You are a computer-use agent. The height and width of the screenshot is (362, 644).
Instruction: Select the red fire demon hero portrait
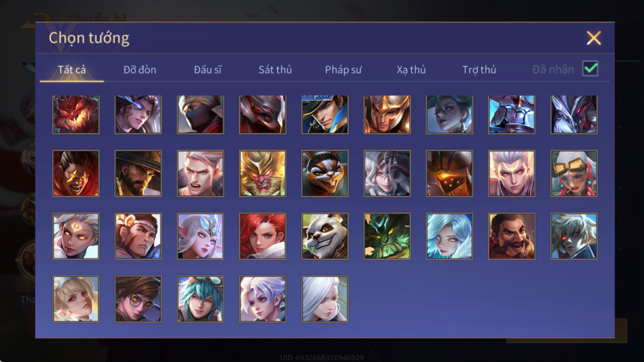coord(76,114)
